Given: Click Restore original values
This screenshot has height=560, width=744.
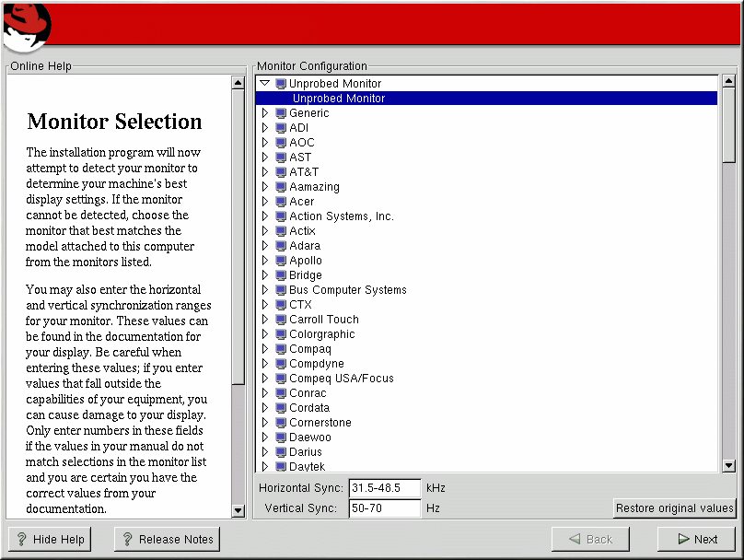Looking at the screenshot, I should [674, 508].
